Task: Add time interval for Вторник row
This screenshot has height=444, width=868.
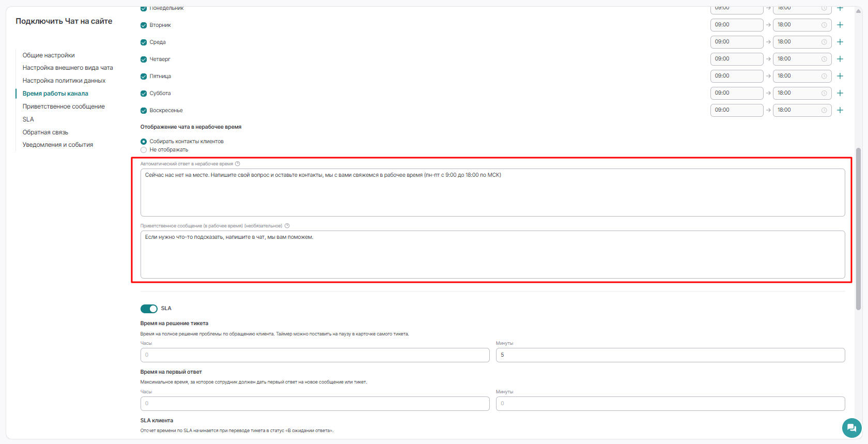Action: point(840,25)
